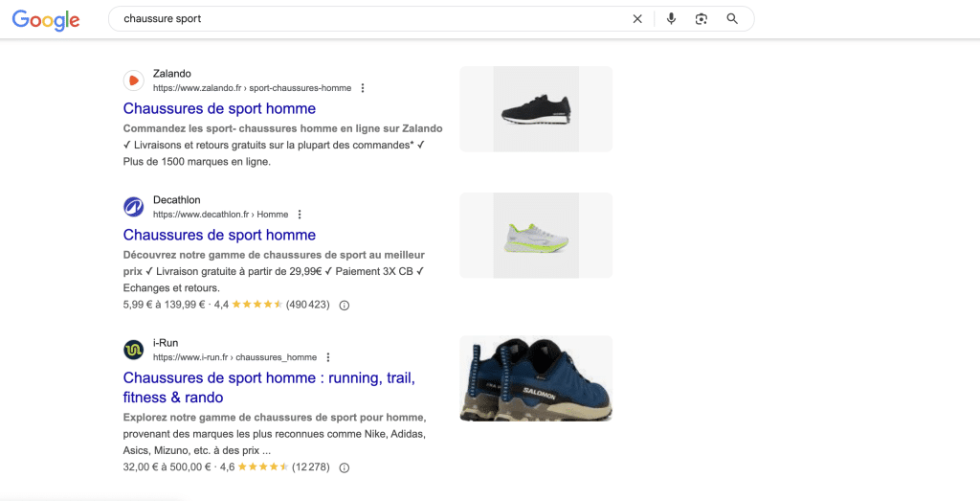Clear the search box with the X icon
Viewport: 980px width, 501px height.
tap(636, 19)
